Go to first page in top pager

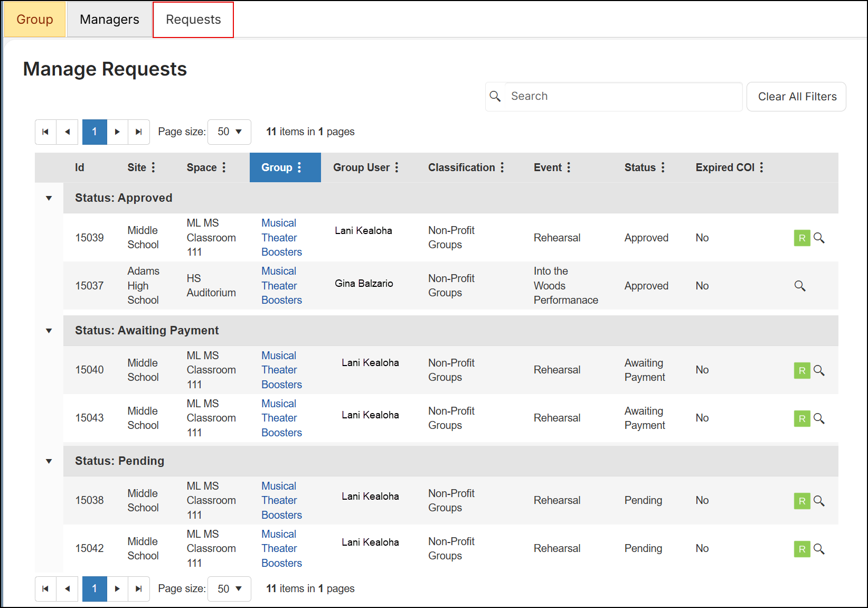click(x=45, y=132)
